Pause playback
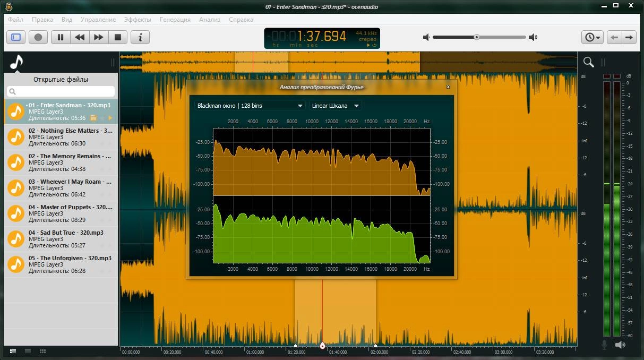 click(61, 37)
